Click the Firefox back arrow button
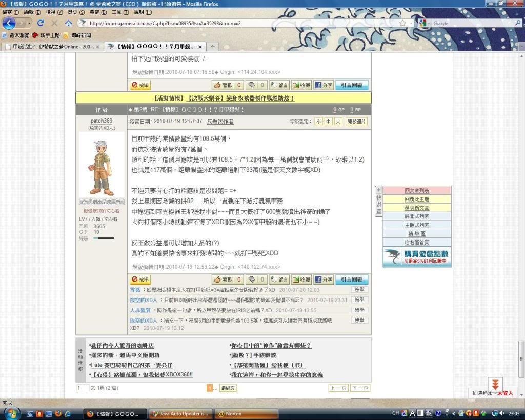 [x=9, y=23]
